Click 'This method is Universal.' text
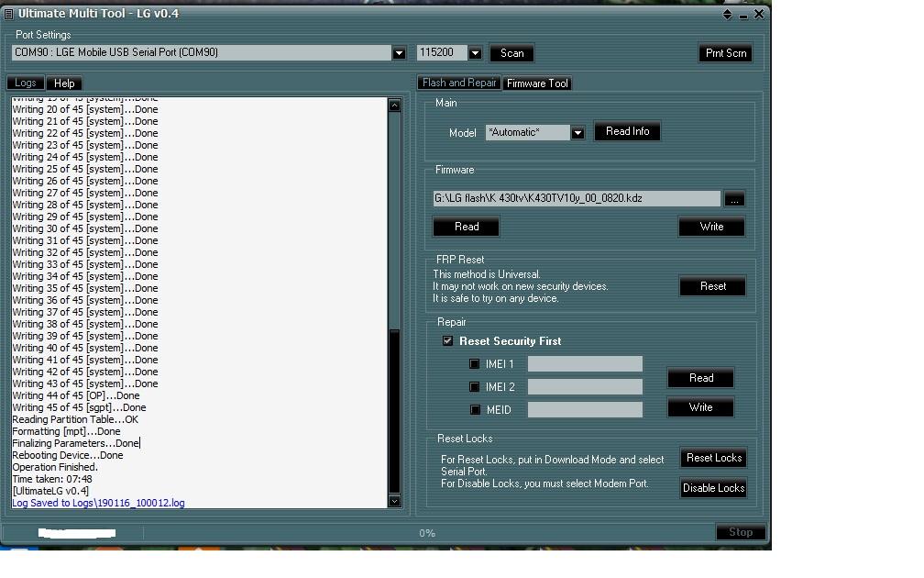The image size is (924, 578). click(x=486, y=274)
